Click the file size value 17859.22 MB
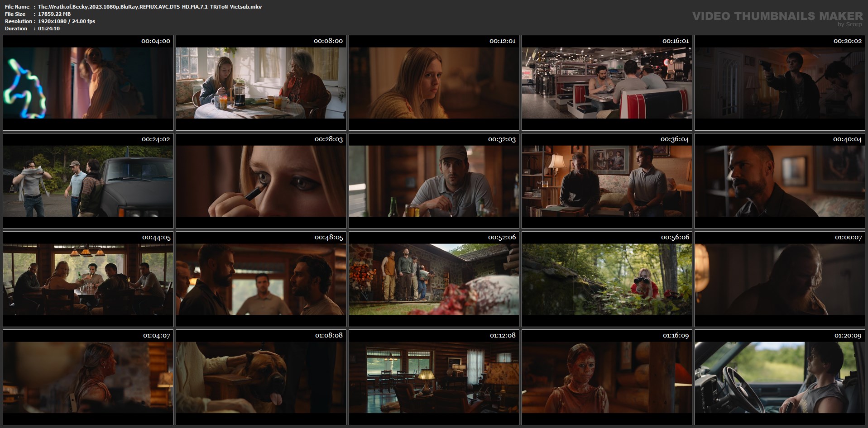This screenshot has width=868, height=428. pyautogui.click(x=54, y=14)
